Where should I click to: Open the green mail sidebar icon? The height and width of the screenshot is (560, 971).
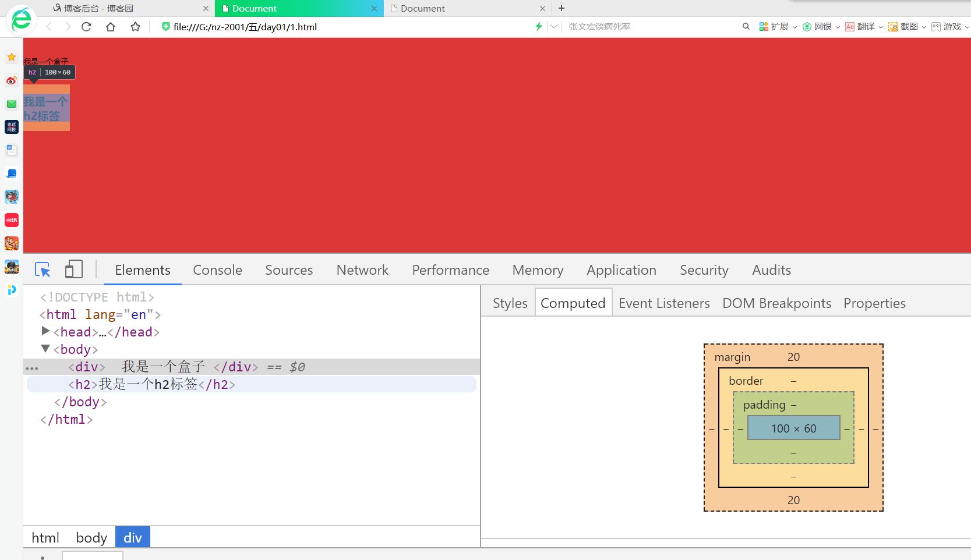click(x=12, y=104)
